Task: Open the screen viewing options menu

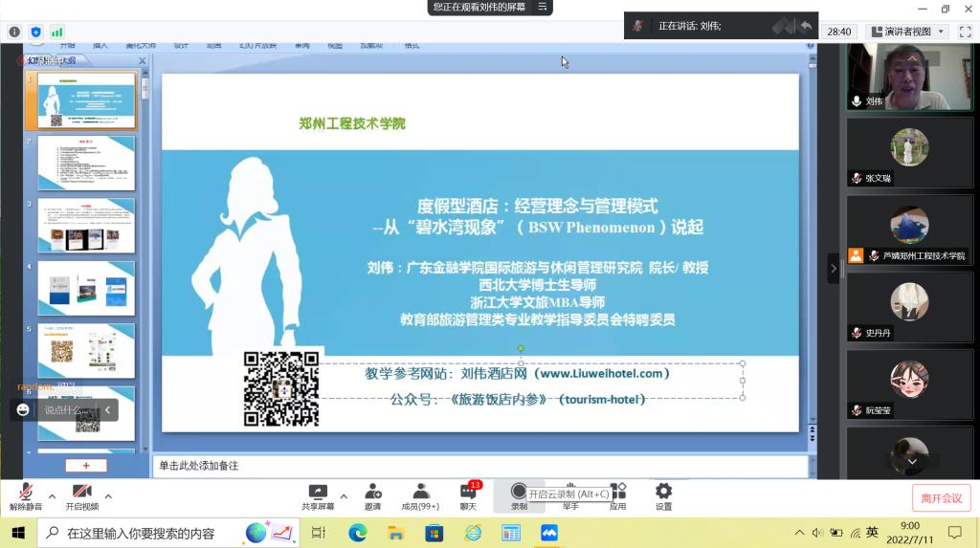Action: pyautogui.click(x=543, y=7)
